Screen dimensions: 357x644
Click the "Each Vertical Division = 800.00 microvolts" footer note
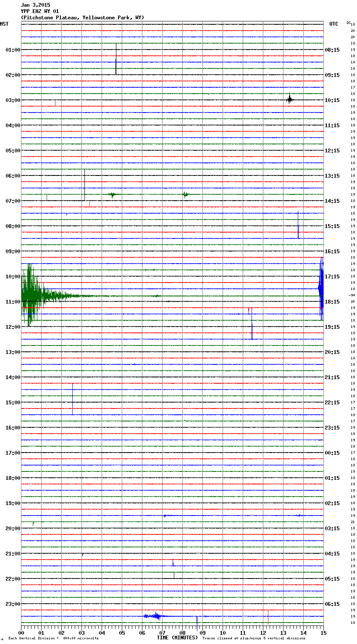click(x=53, y=639)
